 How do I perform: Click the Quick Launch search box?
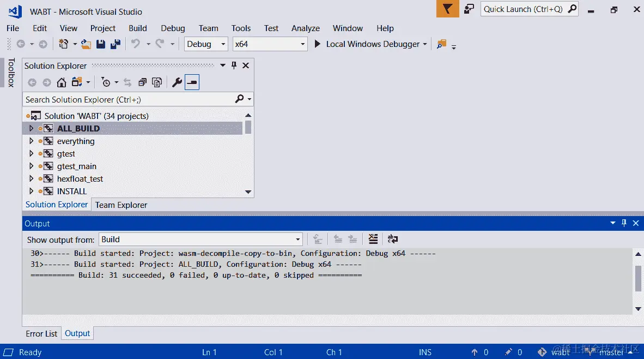coord(530,9)
